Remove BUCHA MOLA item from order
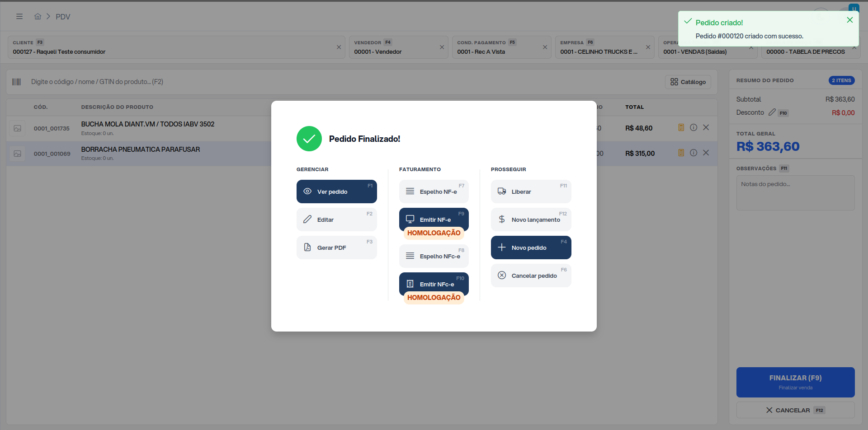The height and width of the screenshot is (430, 868). (x=706, y=128)
